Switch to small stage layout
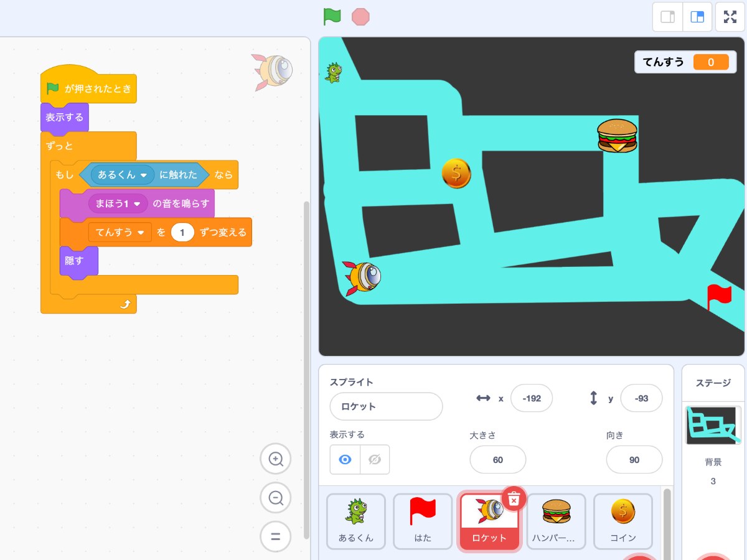The image size is (747, 560). [667, 17]
